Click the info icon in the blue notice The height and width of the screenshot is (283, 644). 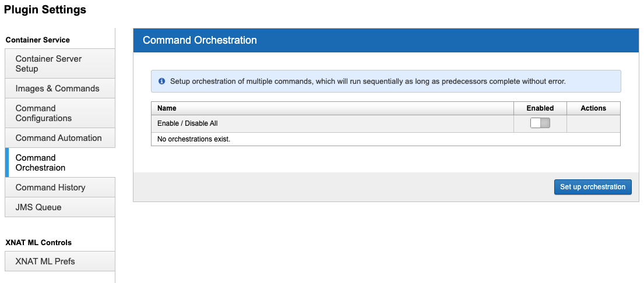coord(161,82)
